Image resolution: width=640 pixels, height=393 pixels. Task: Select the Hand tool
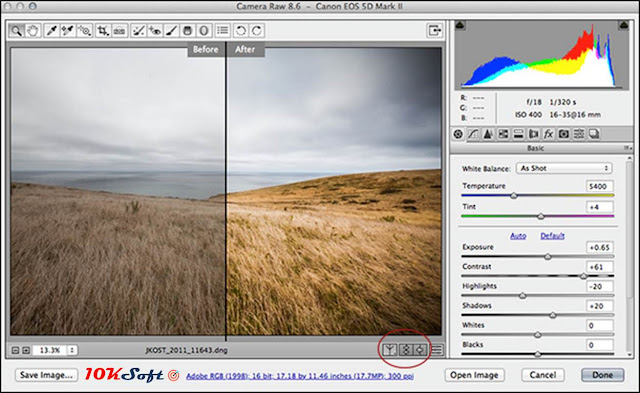32,31
